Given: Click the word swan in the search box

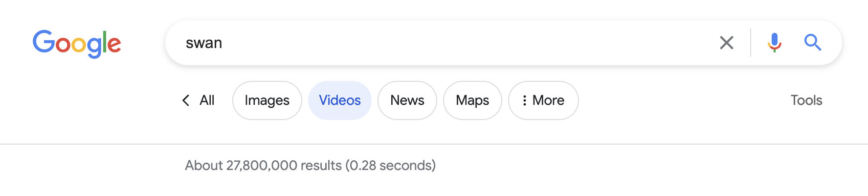Looking at the screenshot, I should click(x=204, y=43).
